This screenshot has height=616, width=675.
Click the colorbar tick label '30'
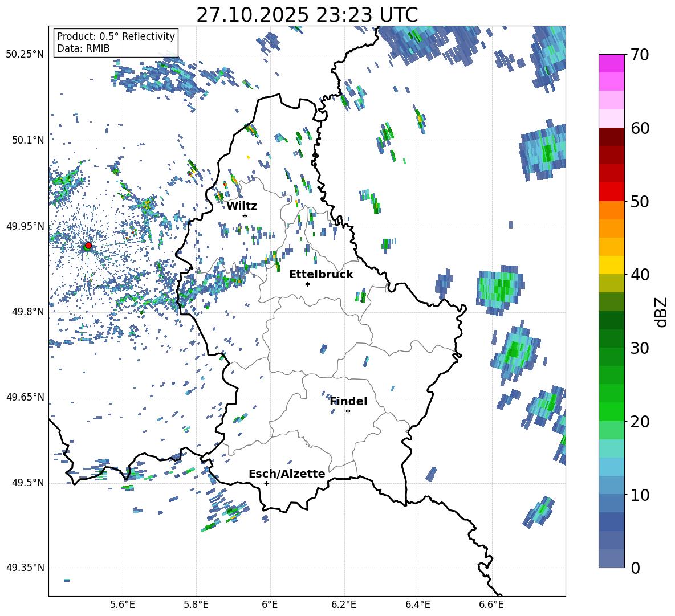pos(640,348)
